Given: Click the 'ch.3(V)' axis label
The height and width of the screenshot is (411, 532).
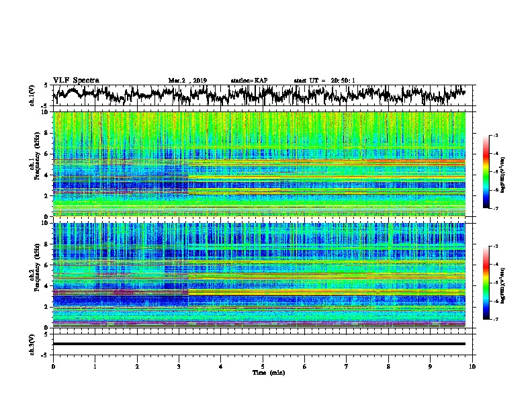Looking at the screenshot, I should point(32,345).
